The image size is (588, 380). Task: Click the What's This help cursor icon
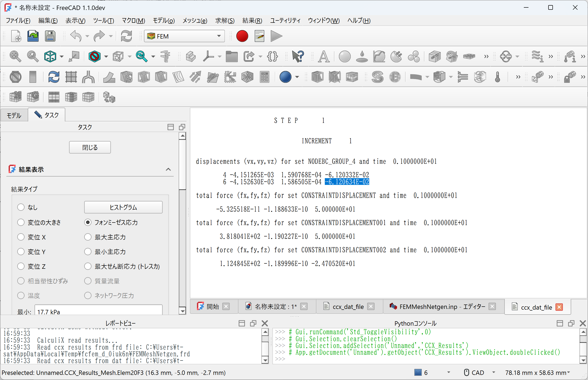point(298,56)
